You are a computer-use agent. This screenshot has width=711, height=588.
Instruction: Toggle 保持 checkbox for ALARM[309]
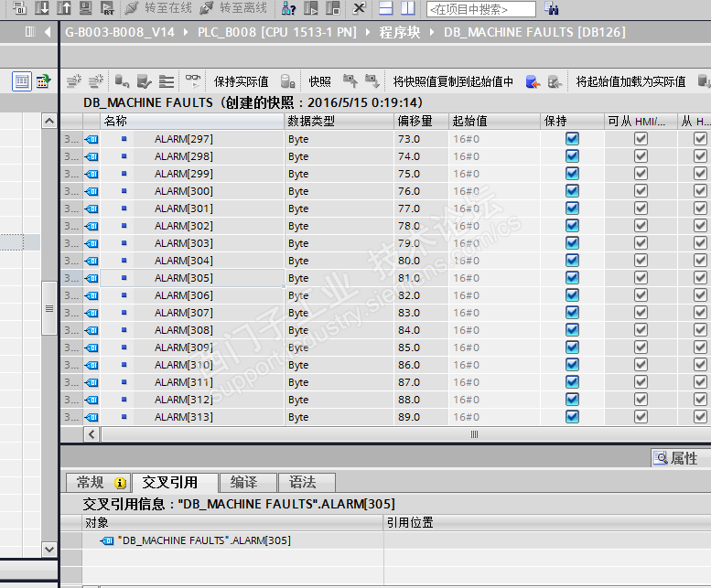(572, 347)
